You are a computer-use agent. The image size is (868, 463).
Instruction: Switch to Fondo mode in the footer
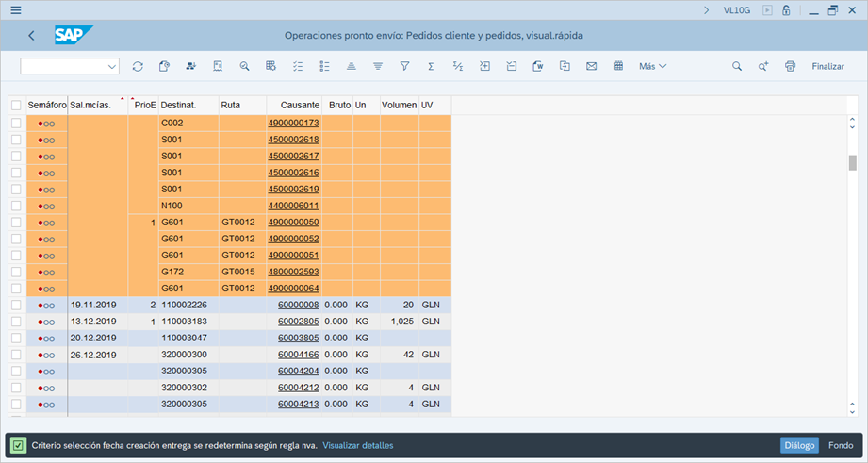pyautogui.click(x=841, y=445)
